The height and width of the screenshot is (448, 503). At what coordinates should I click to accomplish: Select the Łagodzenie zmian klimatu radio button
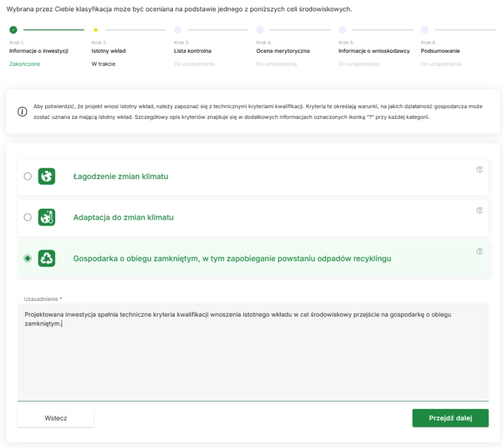click(x=28, y=177)
